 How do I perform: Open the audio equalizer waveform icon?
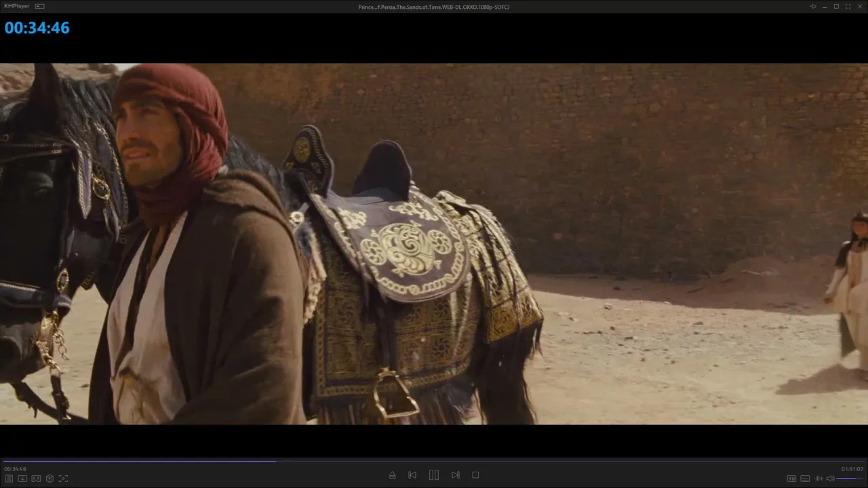click(818, 479)
